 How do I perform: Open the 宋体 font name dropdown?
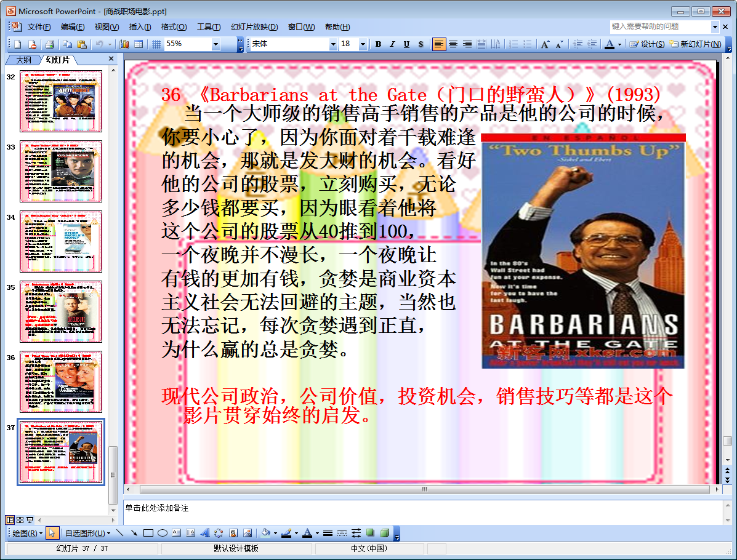click(x=333, y=44)
